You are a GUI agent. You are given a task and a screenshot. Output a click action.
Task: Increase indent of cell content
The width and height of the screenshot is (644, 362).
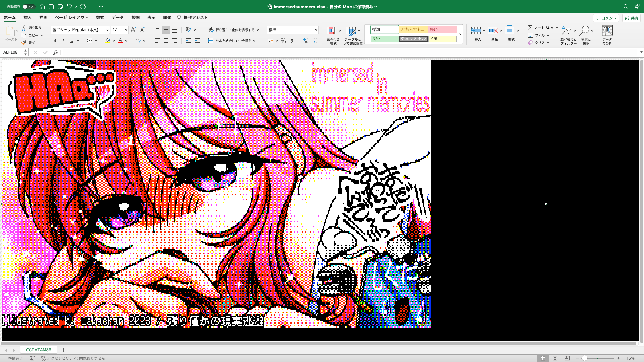pos(197,41)
